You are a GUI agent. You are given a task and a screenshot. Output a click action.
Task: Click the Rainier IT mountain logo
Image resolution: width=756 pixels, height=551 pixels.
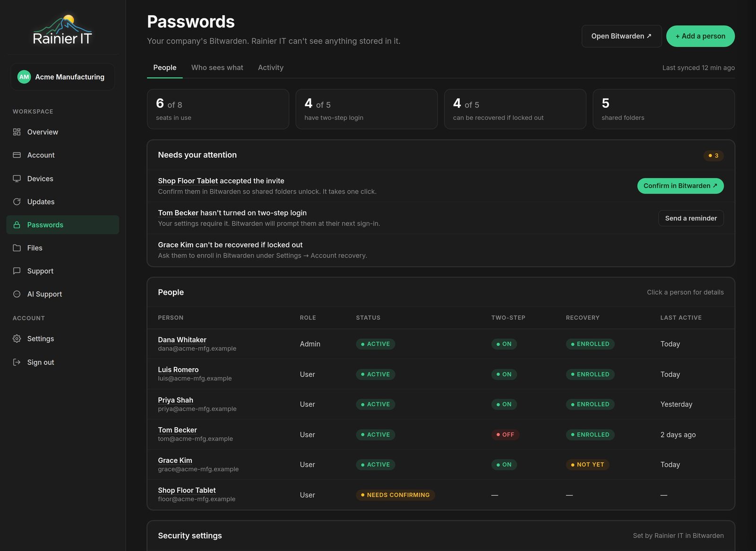[x=62, y=29]
